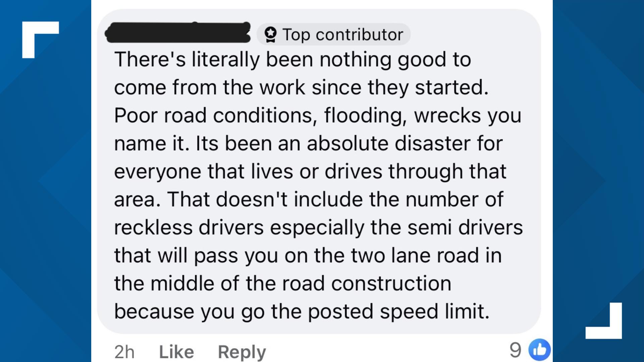
Task: View the 9 reactions count
Action: pos(515,350)
